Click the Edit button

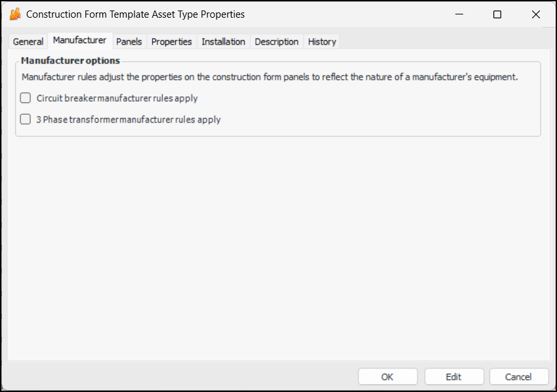pos(454,377)
